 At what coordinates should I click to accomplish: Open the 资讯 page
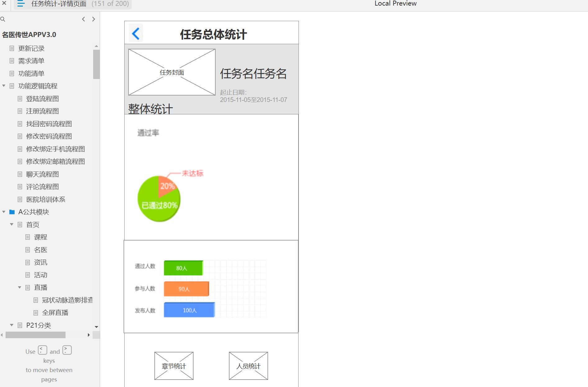pos(41,262)
